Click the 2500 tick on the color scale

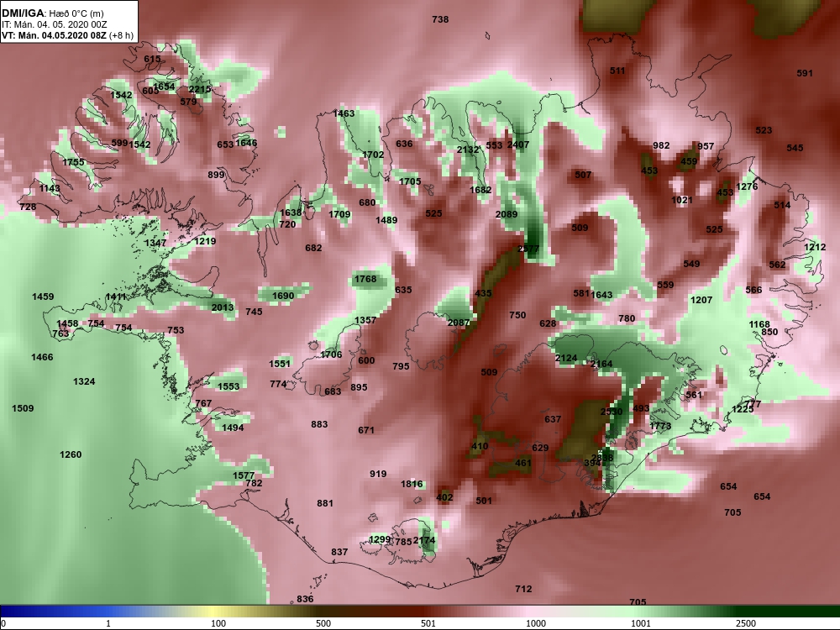point(746,623)
